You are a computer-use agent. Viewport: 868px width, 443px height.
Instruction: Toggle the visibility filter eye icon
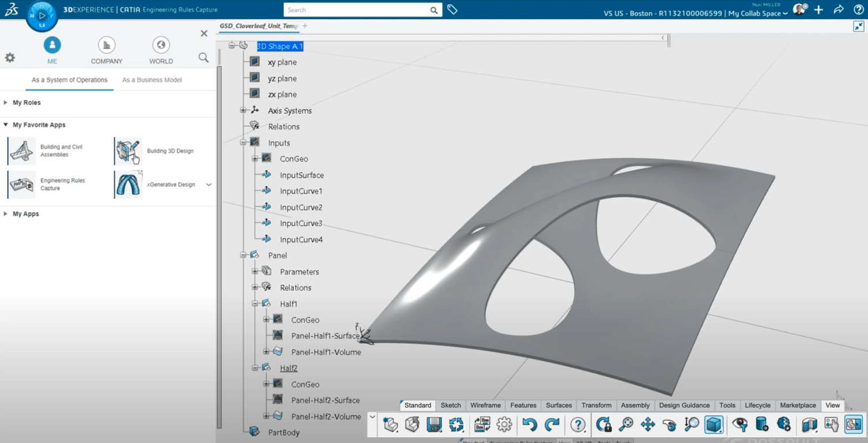[739, 425]
